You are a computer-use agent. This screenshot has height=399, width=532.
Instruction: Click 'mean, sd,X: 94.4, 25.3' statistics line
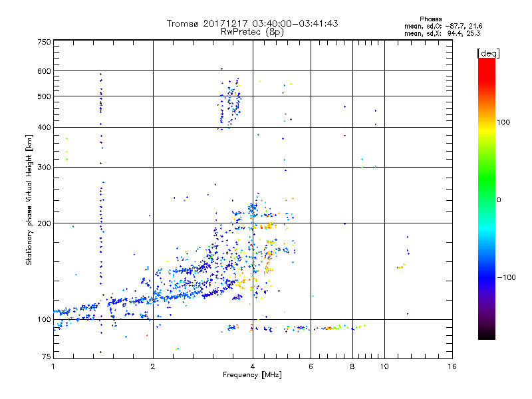(x=442, y=33)
